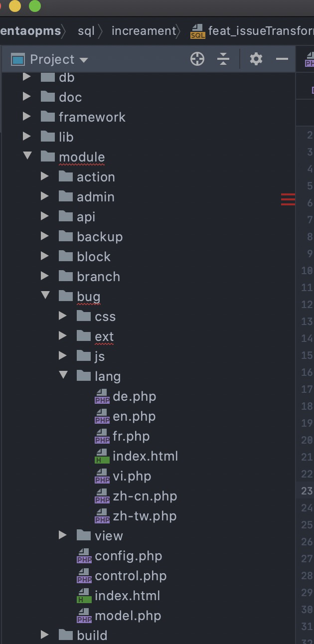Select the sql breadcrumb item
Image resolution: width=314 pixels, height=644 pixels.
[x=86, y=31]
